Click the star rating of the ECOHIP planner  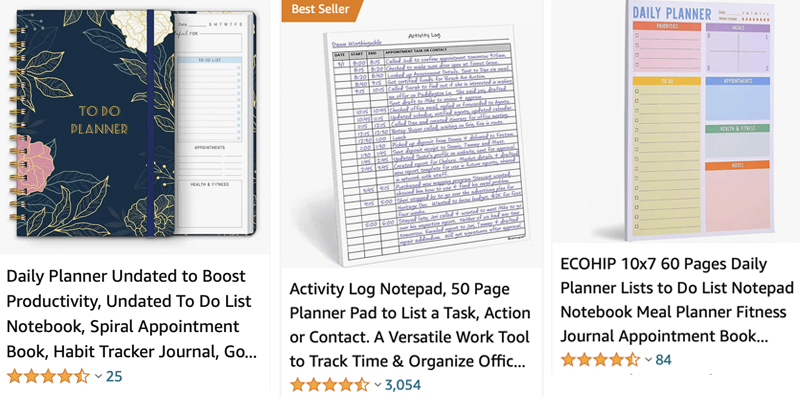tap(600, 359)
